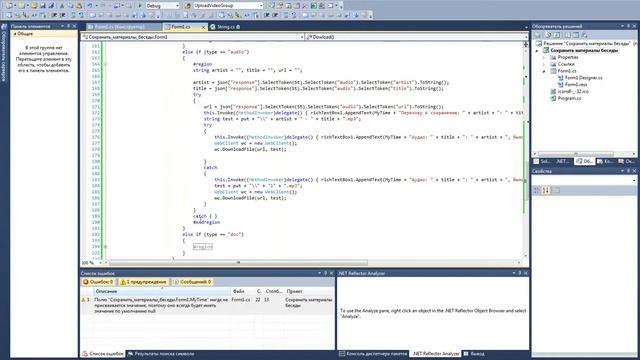Select Program.cs in Solution Explorer
Screen dimensions: 640x360
566,98
